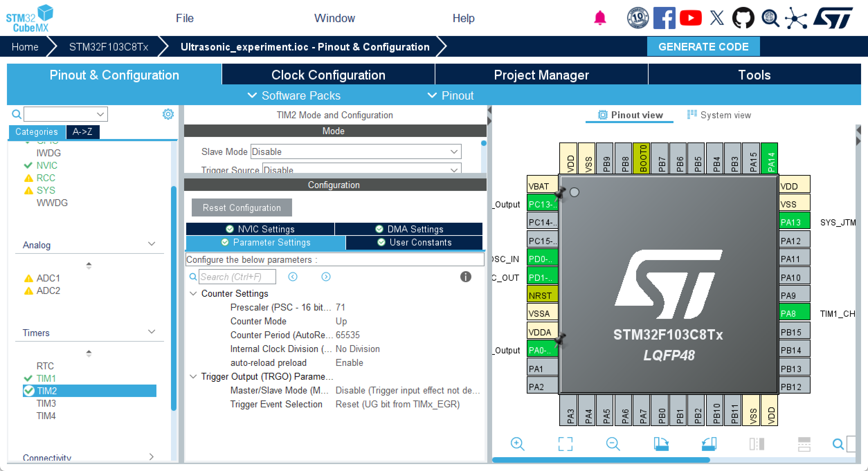This screenshot has width=868, height=471.
Task: Click the ST globe search icon
Action: click(770, 18)
